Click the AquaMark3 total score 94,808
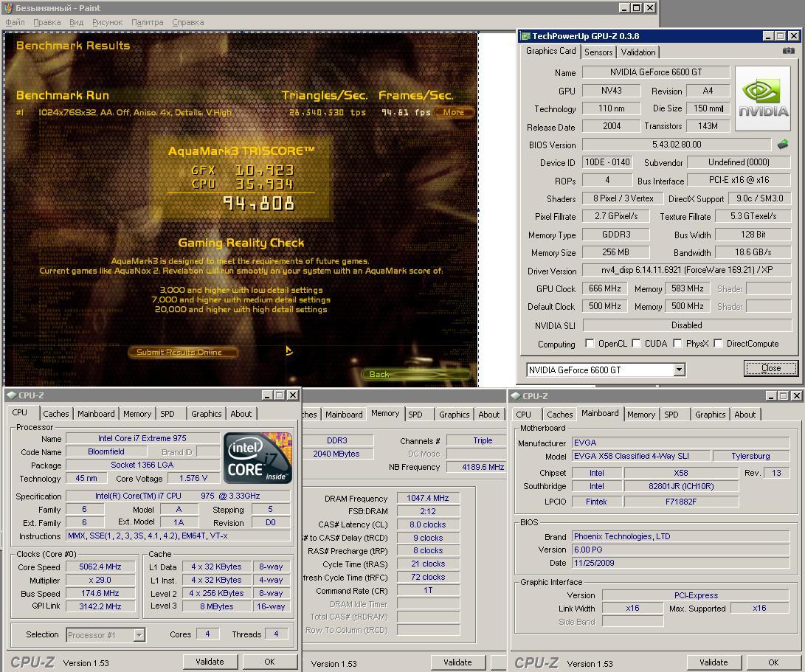Viewport: 805px width, 672px height. coord(259,204)
